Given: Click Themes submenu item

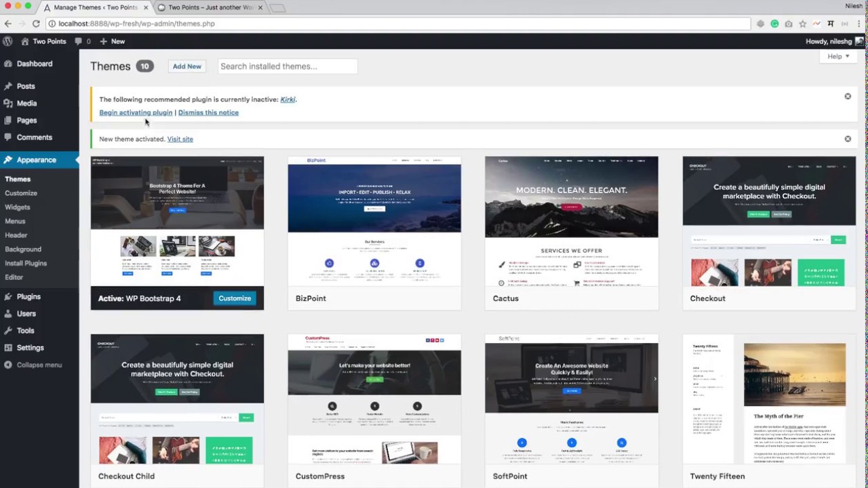Looking at the screenshot, I should 18,179.
